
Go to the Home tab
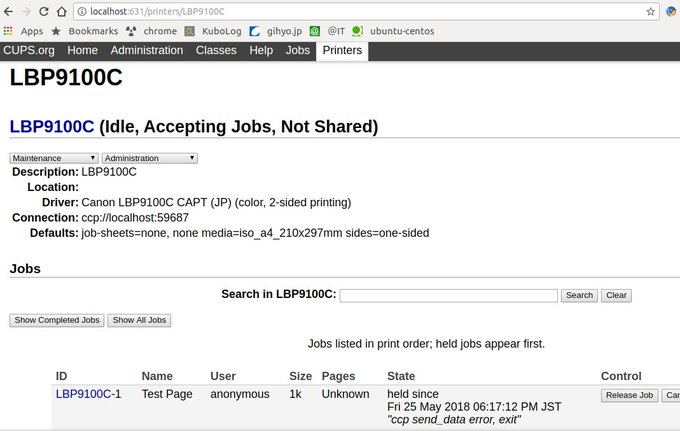point(82,50)
